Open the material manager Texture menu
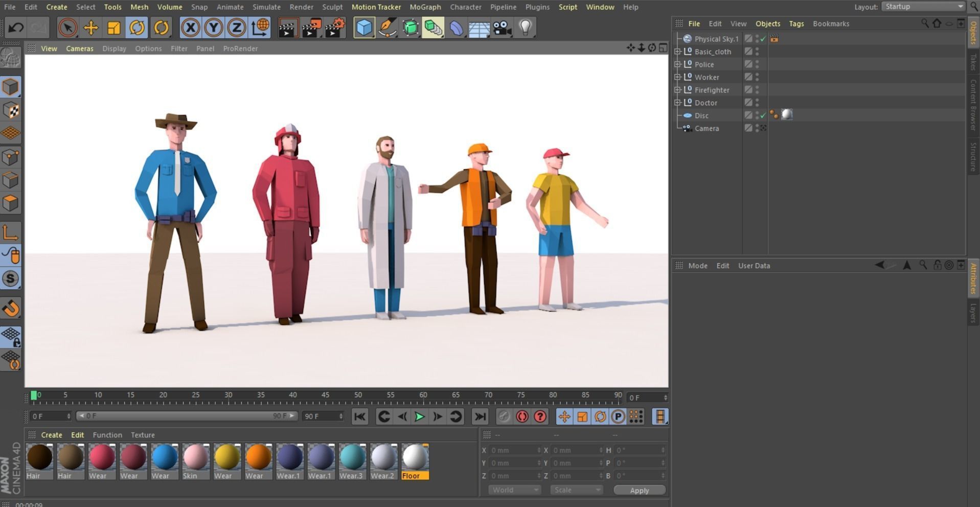Image resolution: width=980 pixels, height=507 pixels. coord(143,435)
